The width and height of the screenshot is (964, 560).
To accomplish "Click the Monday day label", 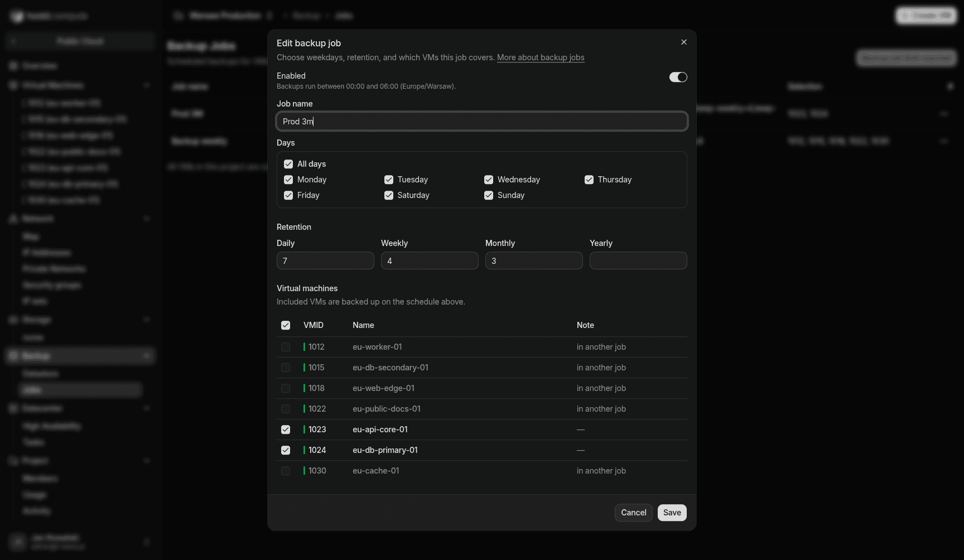I will (x=312, y=180).
